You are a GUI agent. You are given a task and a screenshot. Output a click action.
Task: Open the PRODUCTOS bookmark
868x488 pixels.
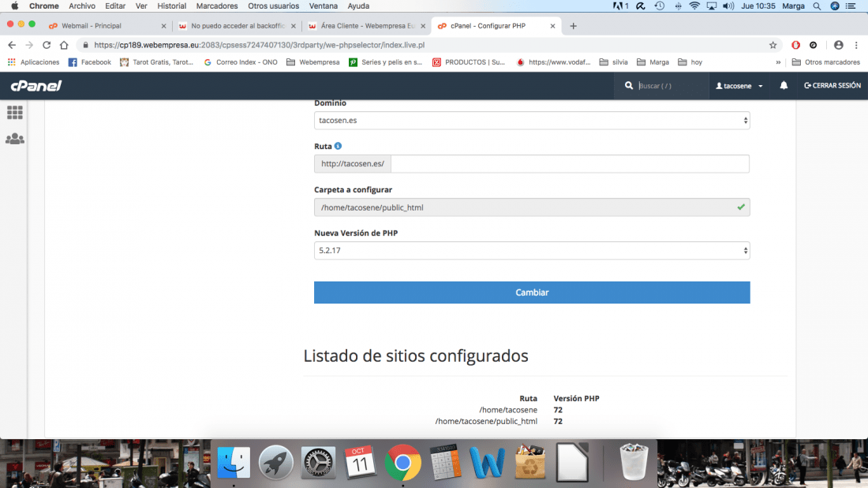coord(468,62)
